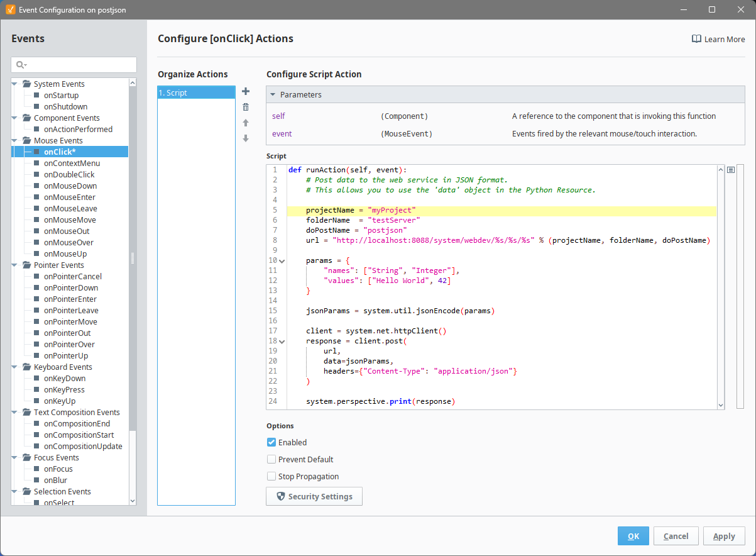The height and width of the screenshot is (556, 756).
Task: Fold the code block at line 10
Action: coord(282,260)
